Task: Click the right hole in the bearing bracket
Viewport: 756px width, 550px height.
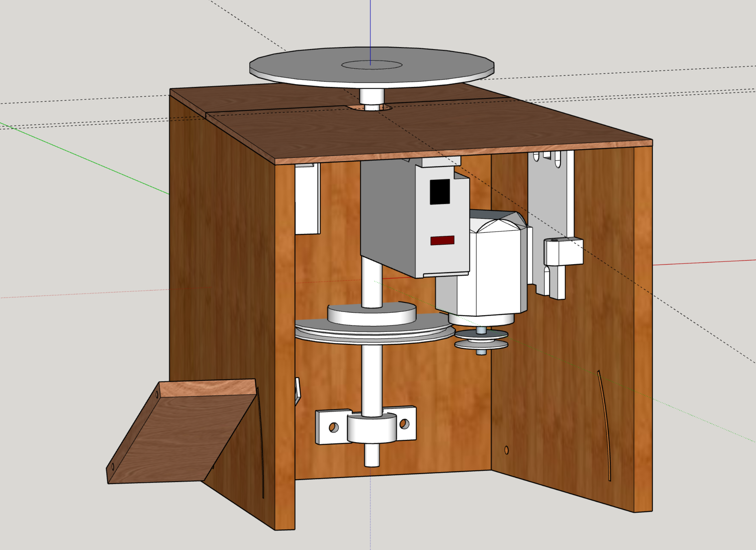Action: point(404,424)
